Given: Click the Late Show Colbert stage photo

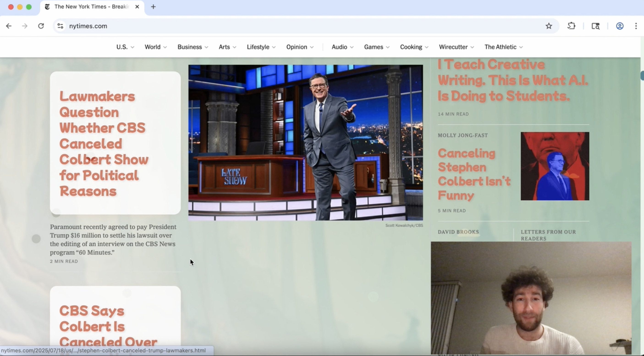Looking at the screenshot, I should click(x=305, y=143).
